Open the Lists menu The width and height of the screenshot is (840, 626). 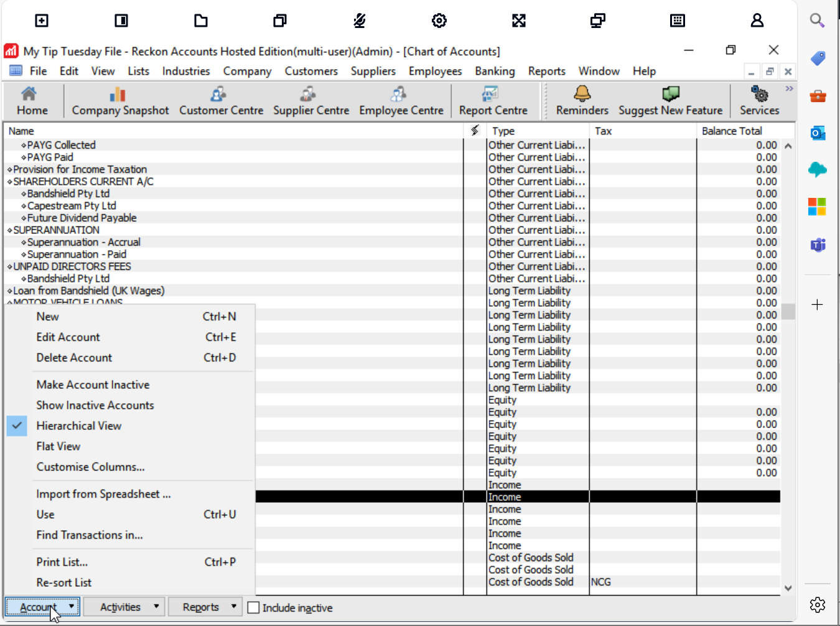click(138, 71)
